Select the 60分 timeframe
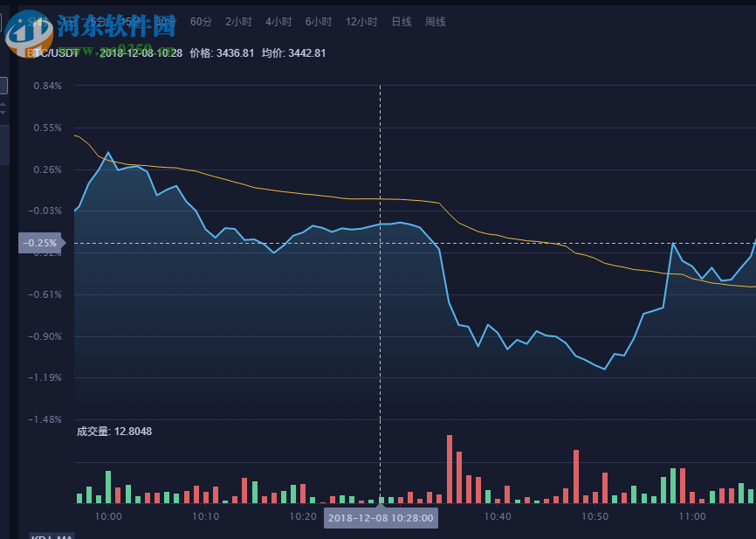This screenshot has height=539, width=756. click(x=201, y=22)
